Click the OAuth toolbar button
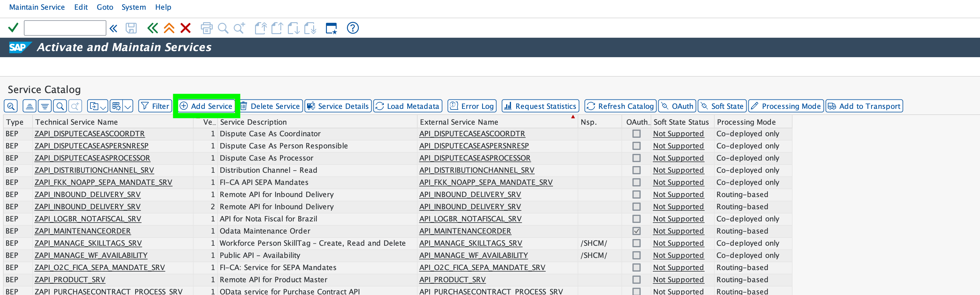Image resolution: width=980 pixels, height=295 pixels. pos(677,106)
